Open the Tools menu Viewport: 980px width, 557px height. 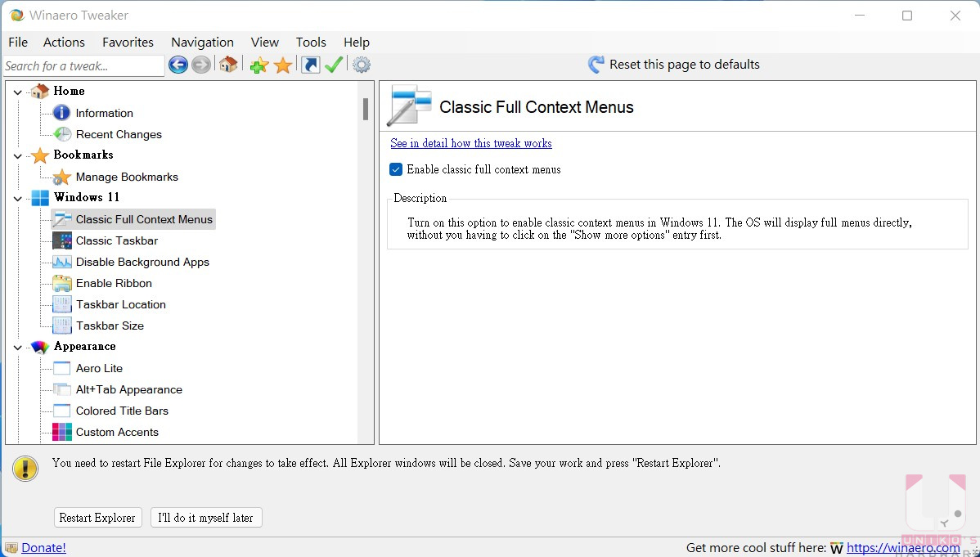tap(311, 42)
